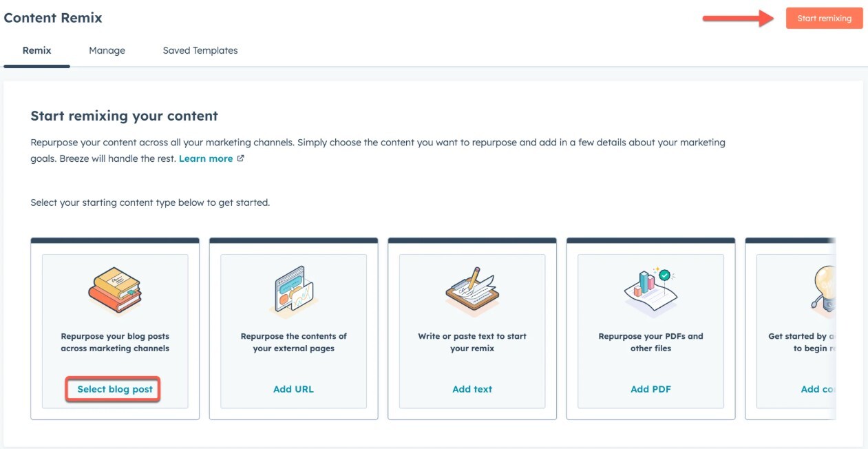Open the Learn more link
The height and width of the screenshot is (449, 868).
coord(206,158)
